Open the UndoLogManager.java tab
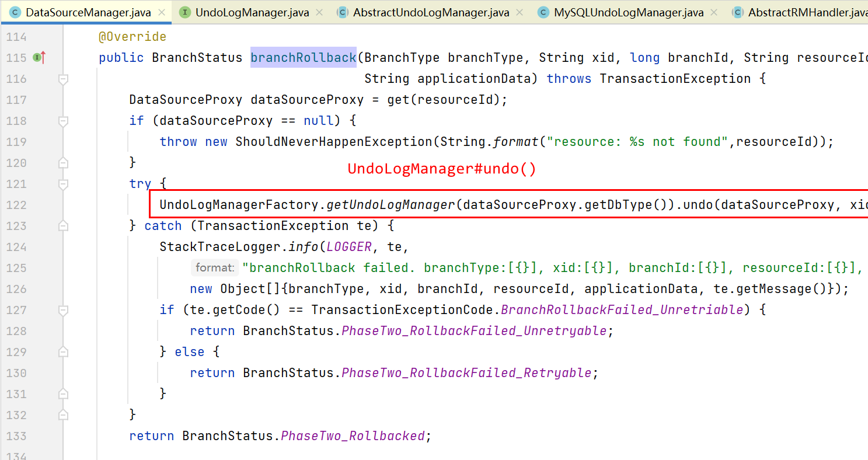Viewport: 868px width, 460px height. (x=252, y=12)
